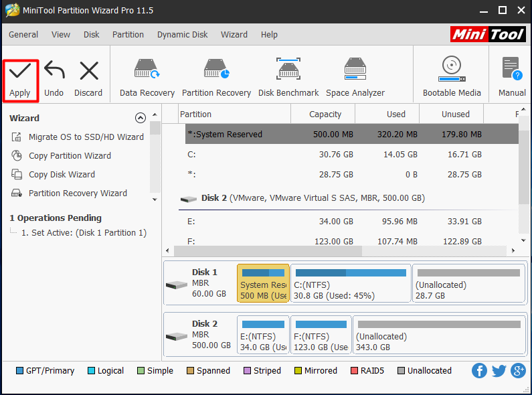532x395 pixels.
Task: Select the 28.75 GB unallocated row
Action: [351, 175]
